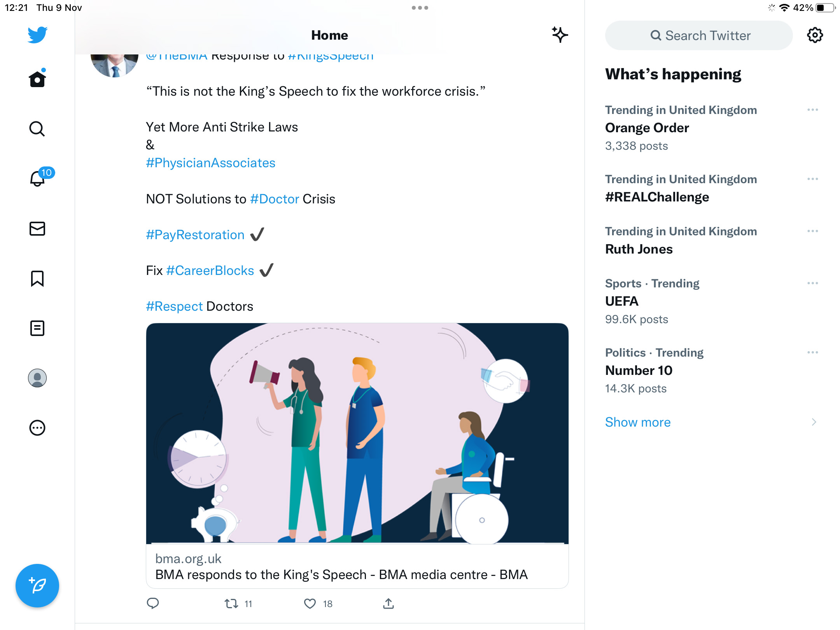The image size is (840, 630).
Task: Open the Home feed icon in sidebar
Action: coord(37,79)
